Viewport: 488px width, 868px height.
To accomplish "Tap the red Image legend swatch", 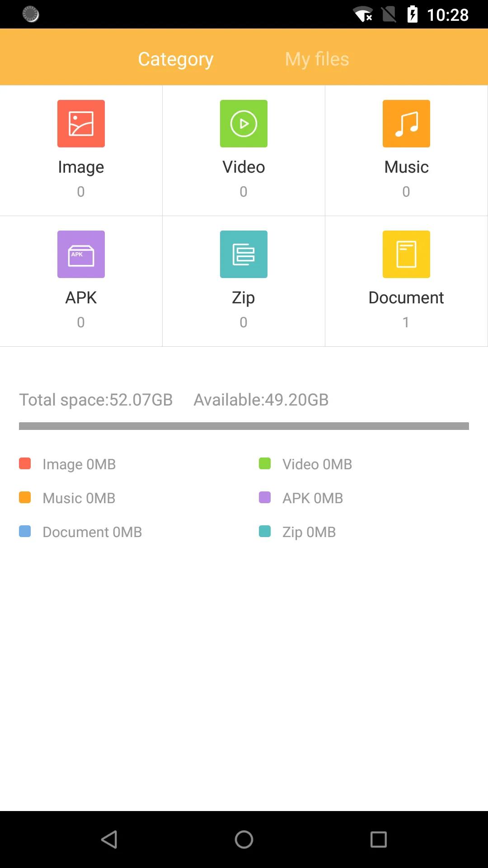I will [x=25, y=463].
